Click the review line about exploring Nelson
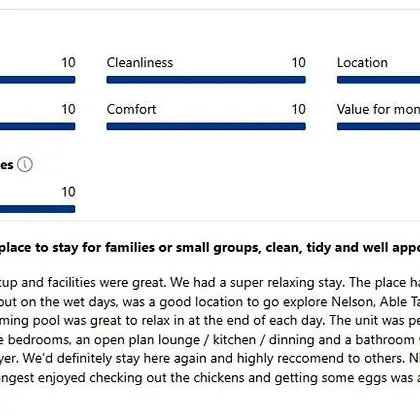The width and height of the screenshot is (420, 420). pos(210,302)
